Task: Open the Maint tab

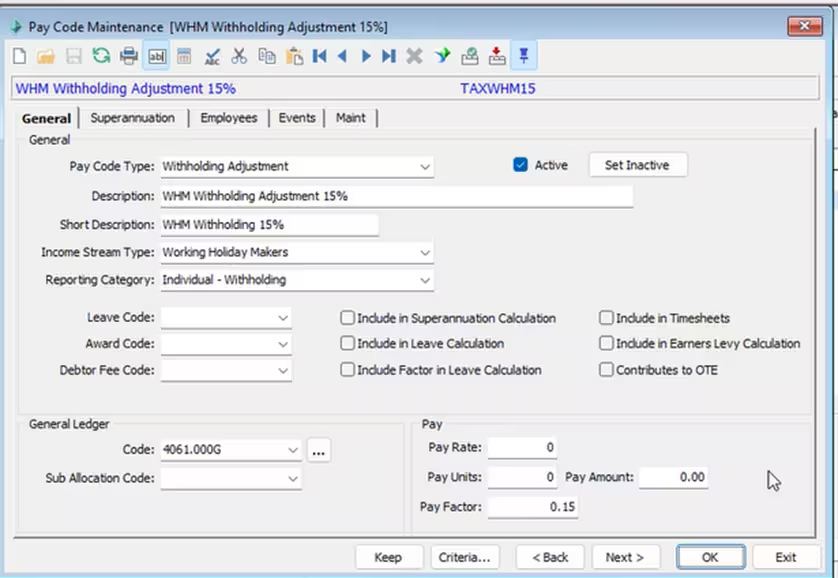Action: [x=351, y=118]
